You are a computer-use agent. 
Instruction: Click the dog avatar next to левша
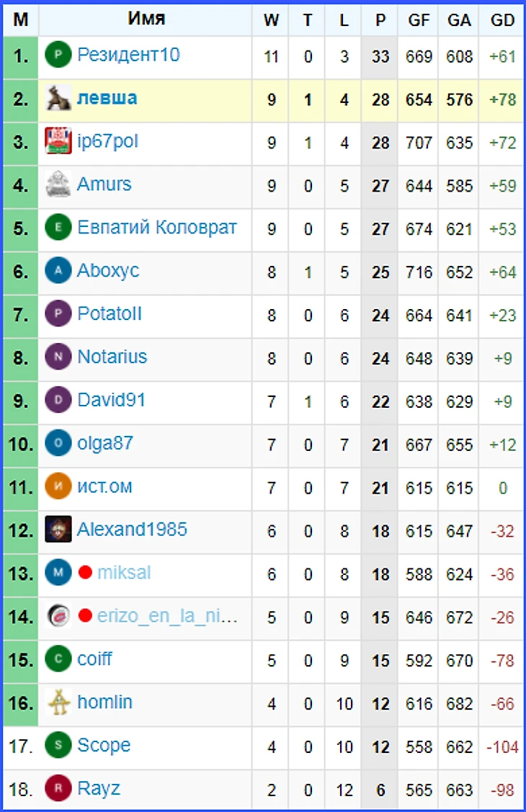pos(58,98)
